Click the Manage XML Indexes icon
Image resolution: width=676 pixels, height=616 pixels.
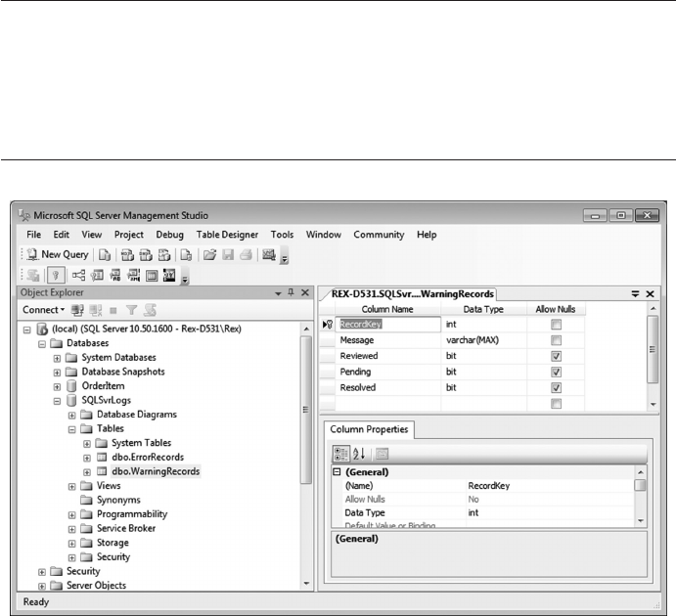pos(133,276)
